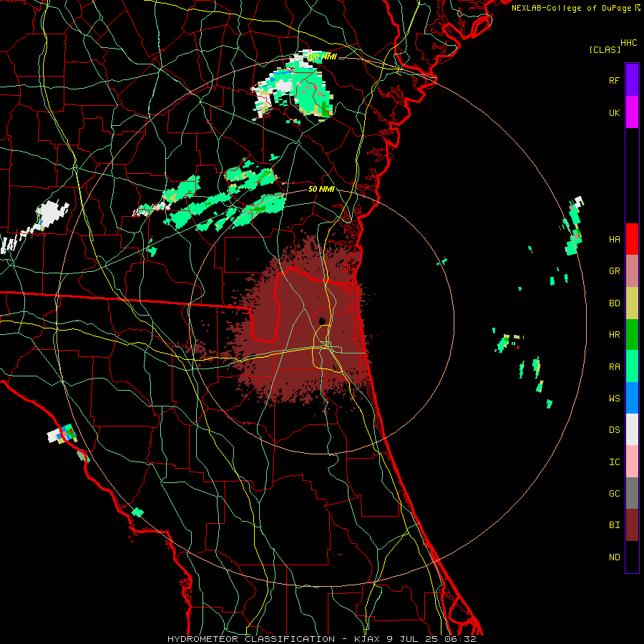Click the GR legend label
644x644 pixels.
[x=614, y=271]
